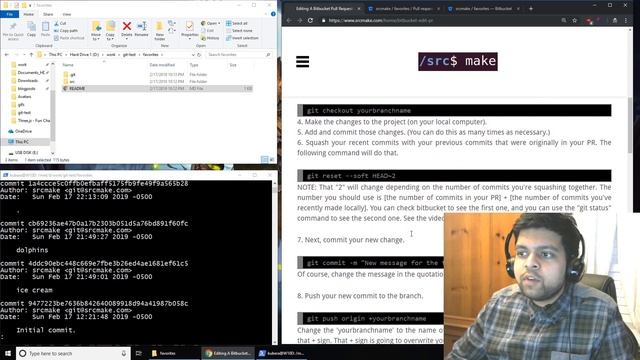Click Copy path in the ribbon
The image size is (640, 360).
tap(66, 31)
